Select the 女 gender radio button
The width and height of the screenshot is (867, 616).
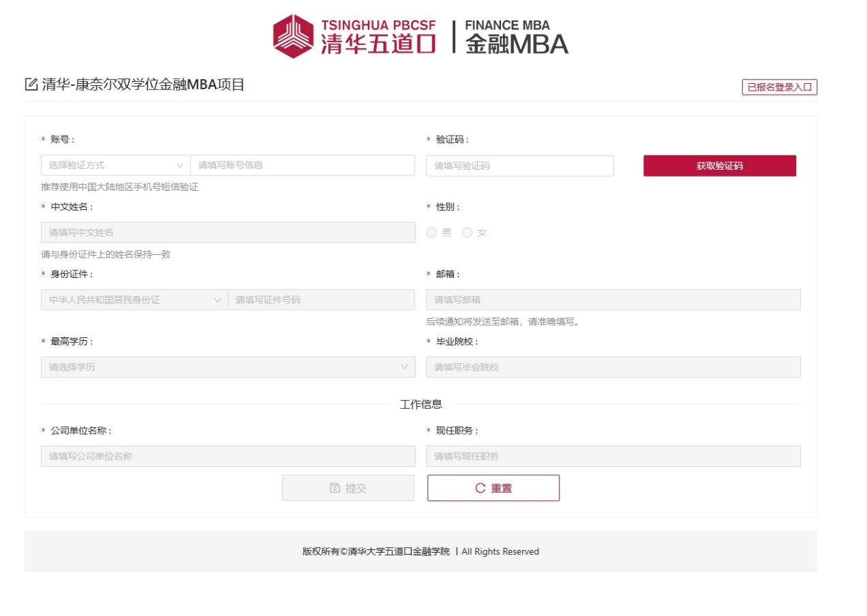pyautogui.click(x=467, y=232)
